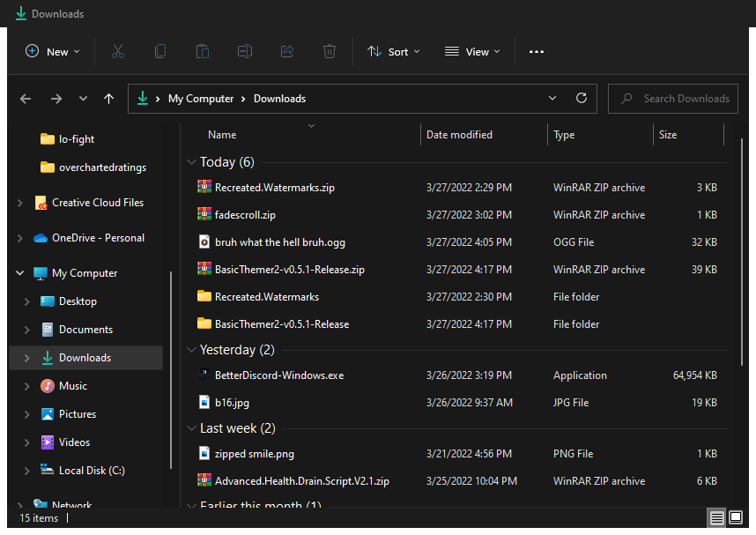Copy files with the Copy toolbar icon

pos(160,51)
